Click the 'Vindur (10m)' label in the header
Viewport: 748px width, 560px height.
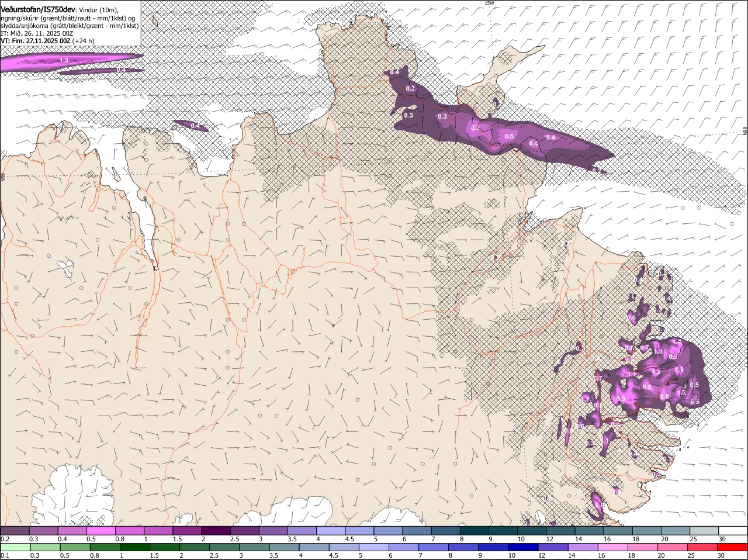[x=99, y=10]
